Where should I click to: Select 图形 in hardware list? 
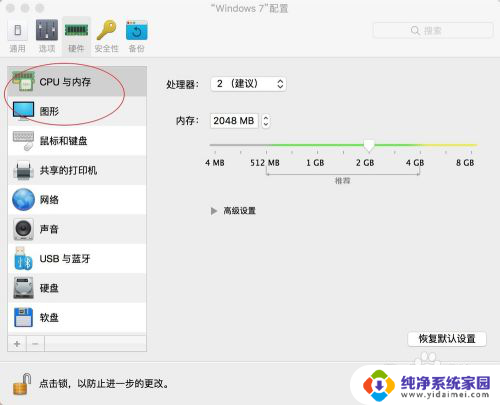(77, 111)
